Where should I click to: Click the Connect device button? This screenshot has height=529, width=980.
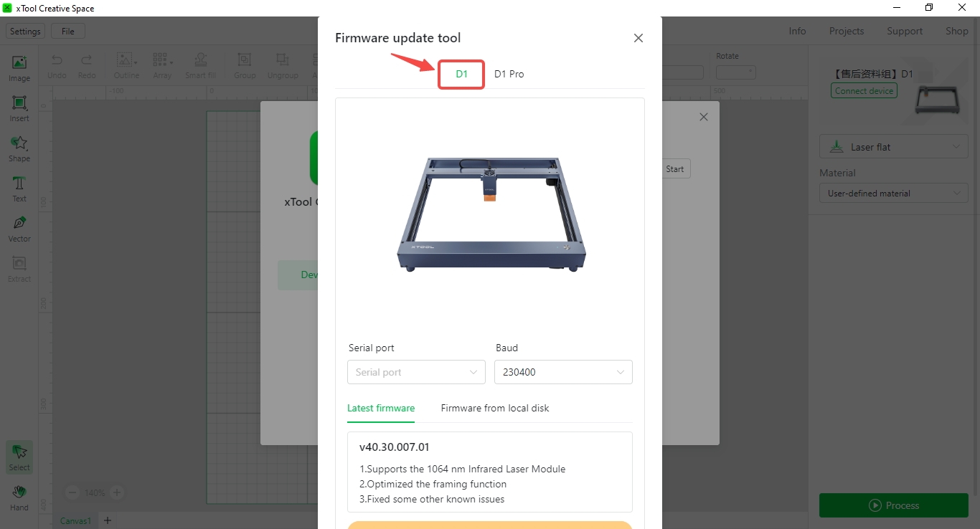[864, 91]
